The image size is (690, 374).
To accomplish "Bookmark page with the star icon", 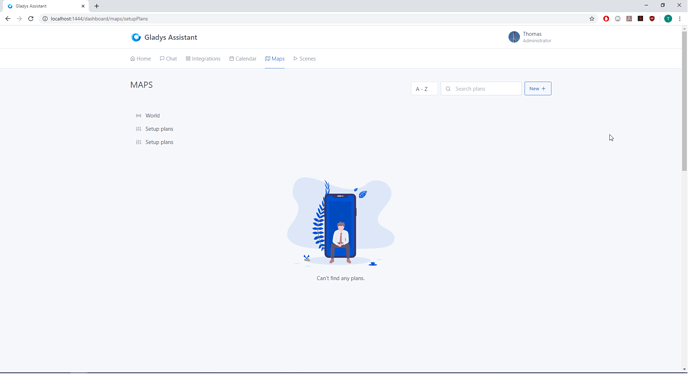I will 591,18.
